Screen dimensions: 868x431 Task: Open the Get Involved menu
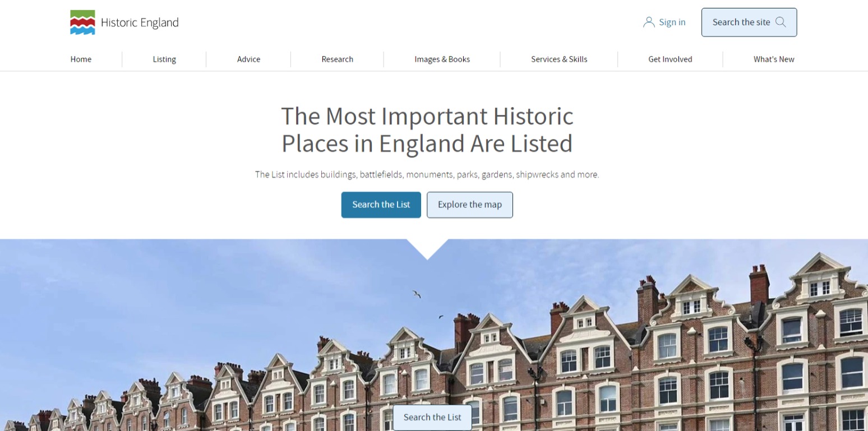click(x=670, y=59)
